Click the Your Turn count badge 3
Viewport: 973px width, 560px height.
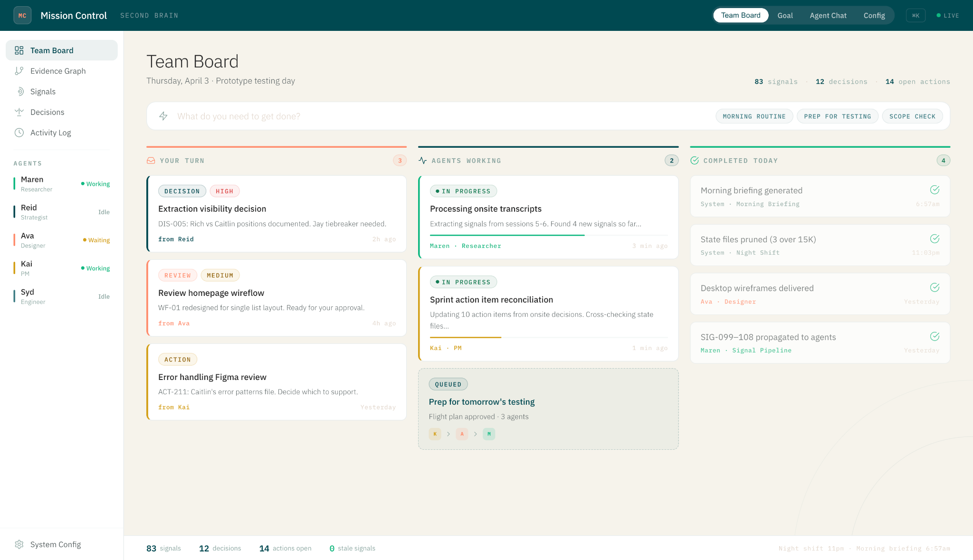[x=400, y=161]
